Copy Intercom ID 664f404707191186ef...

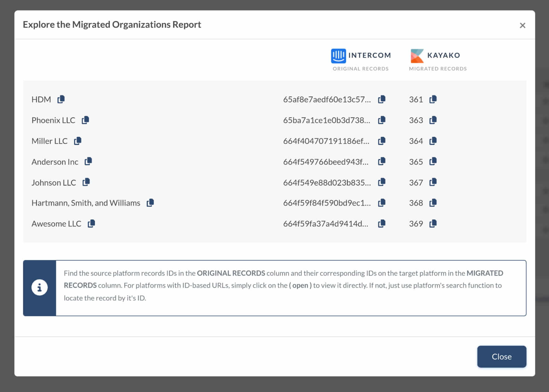tap(382, 141)
